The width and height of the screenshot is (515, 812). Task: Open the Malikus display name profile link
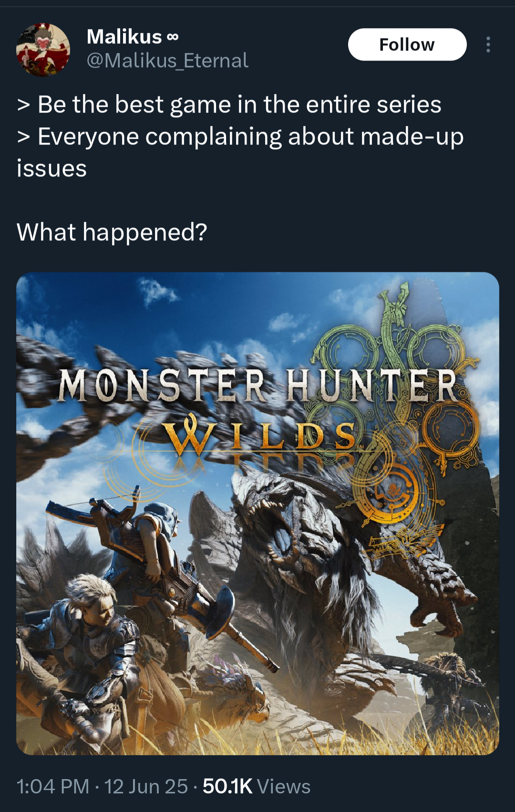pyautogui.click(x=124, y=37)
